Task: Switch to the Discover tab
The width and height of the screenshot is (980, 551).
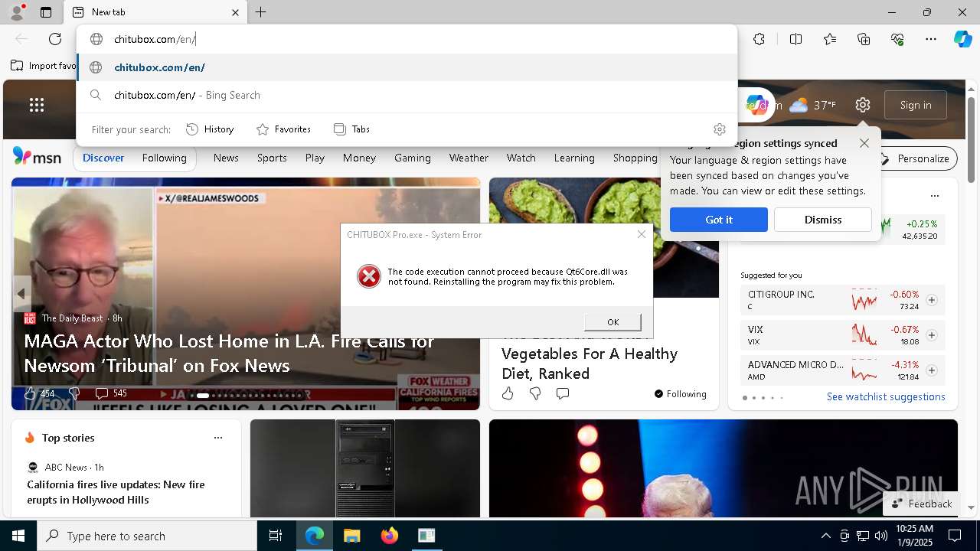Action: point(103,158)
